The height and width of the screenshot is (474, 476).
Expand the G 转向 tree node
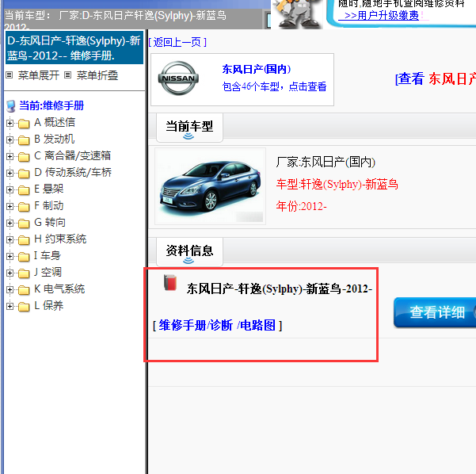[x=10, y=224]
